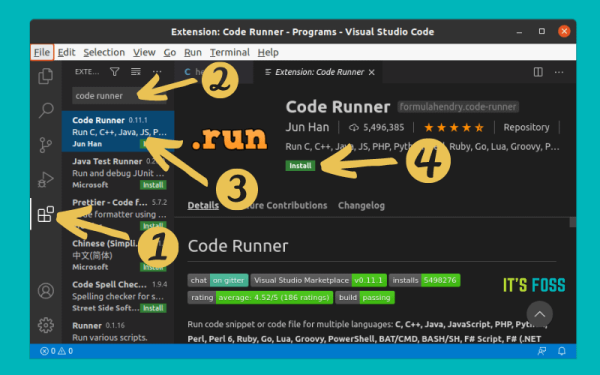The image size is (600, 375).
Task: Click the rating average 4.52/5 badge
Action: 260,297
